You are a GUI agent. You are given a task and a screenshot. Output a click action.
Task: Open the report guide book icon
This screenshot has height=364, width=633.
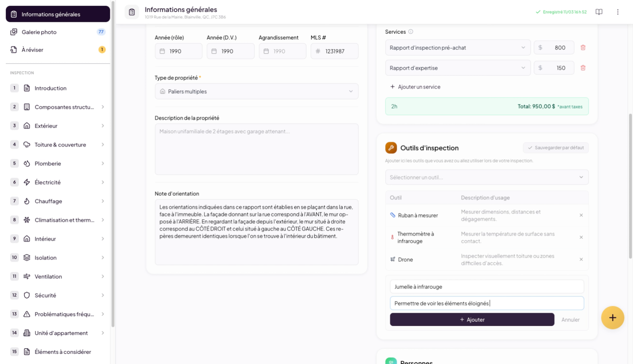pos(599,12)
